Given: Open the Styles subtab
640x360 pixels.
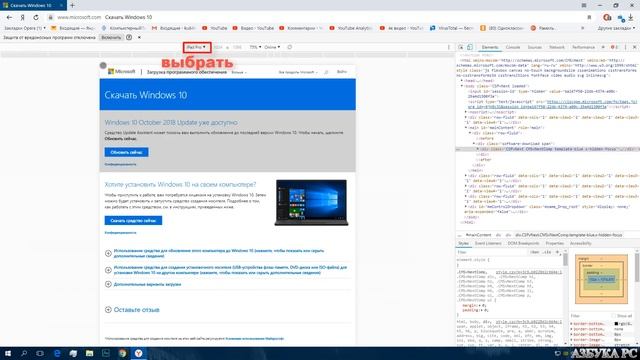Looking at the screenshot, I should (x=463, y=243).
